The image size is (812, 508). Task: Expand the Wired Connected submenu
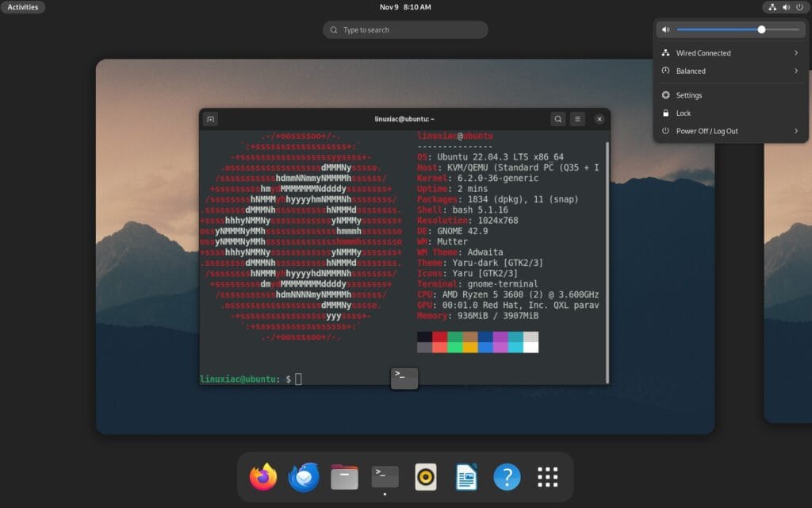[798, 52]
